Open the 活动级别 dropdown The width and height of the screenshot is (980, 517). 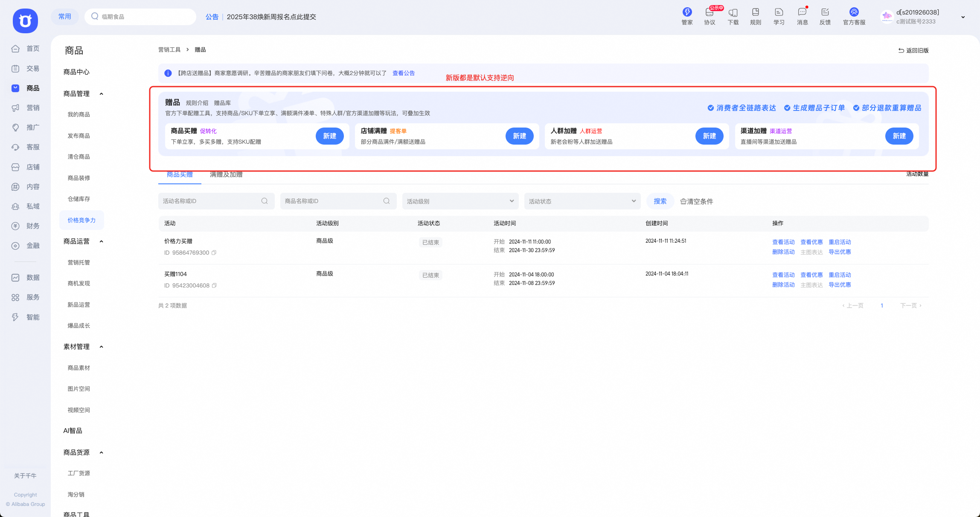tap(460, 201)
